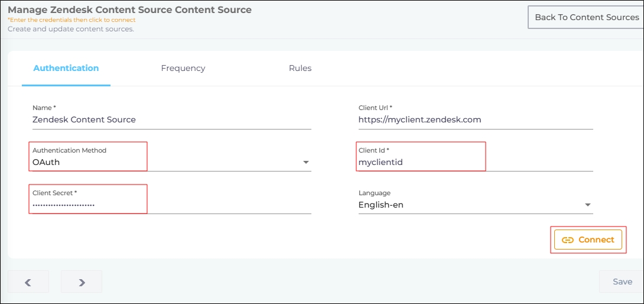Image resolution: width=644 pixels, height=304 pixels.
Task: Open the English-en language selection
Action: tap(381, 205)
